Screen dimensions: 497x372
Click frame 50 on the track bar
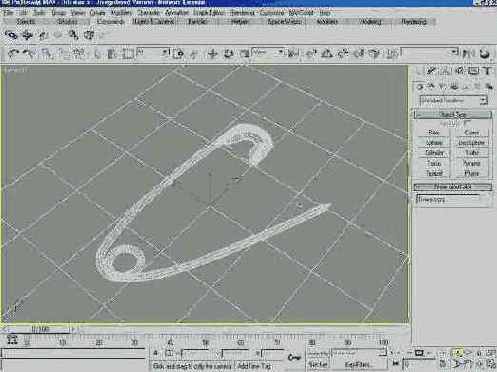205,342
